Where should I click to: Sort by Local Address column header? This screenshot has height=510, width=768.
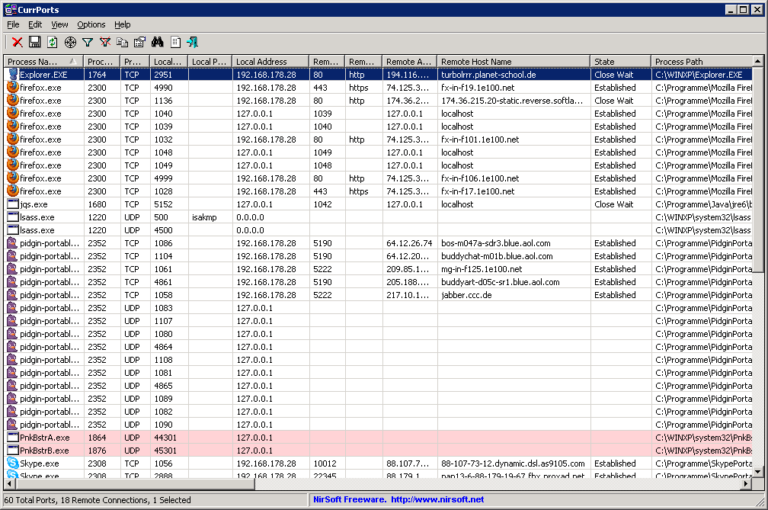[270, 62]
